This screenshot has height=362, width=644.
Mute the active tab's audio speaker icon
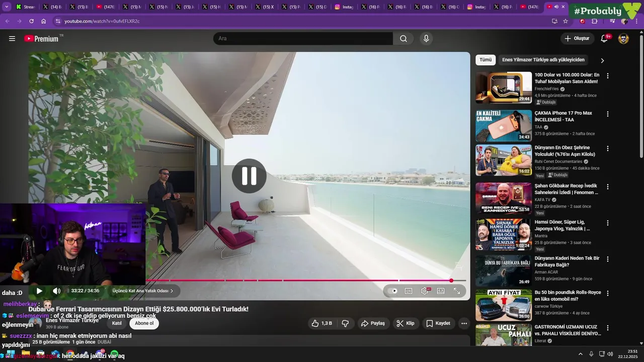[556, 7]
